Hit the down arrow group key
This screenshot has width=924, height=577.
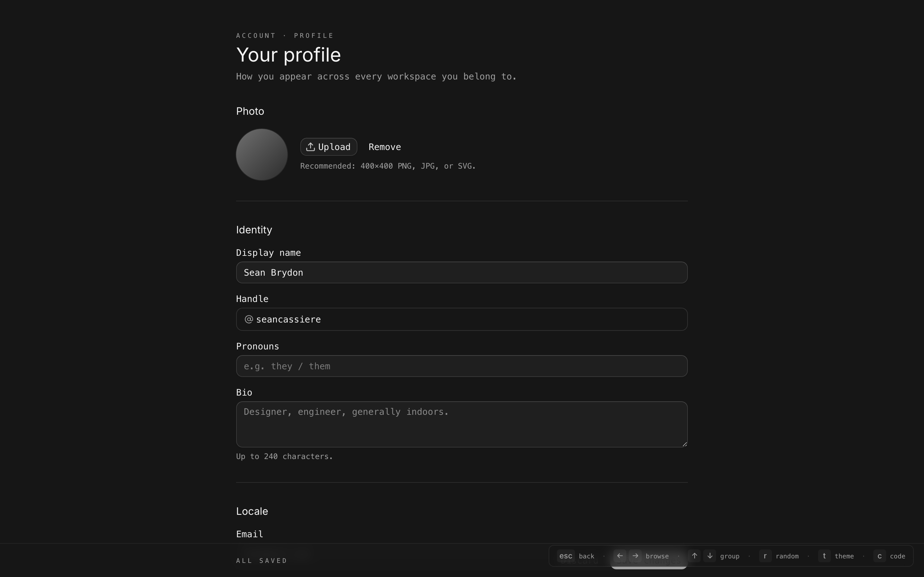(710, 556)
